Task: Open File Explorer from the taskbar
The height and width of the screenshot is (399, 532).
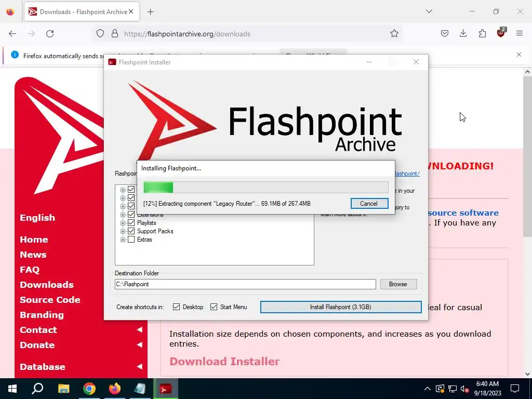Action: coord(63,389)
